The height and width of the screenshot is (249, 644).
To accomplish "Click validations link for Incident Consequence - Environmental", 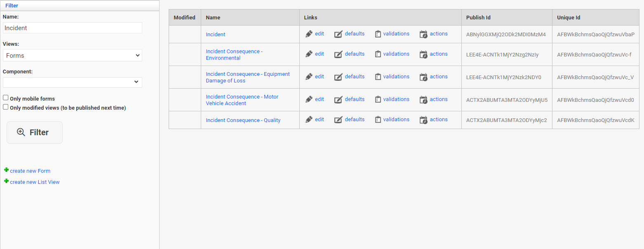I will pos(396,54).
